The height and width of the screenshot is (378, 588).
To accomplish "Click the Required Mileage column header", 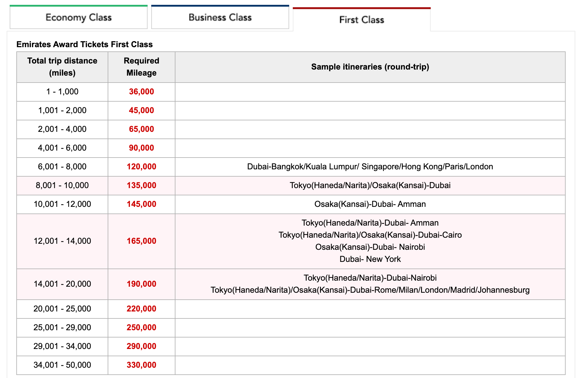I will click(142, 67).
